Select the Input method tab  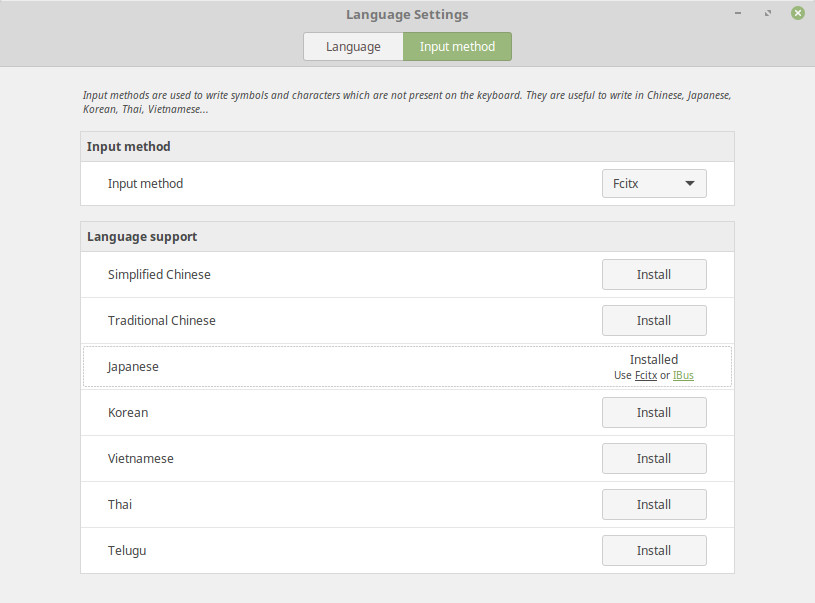tap(457, 47)
